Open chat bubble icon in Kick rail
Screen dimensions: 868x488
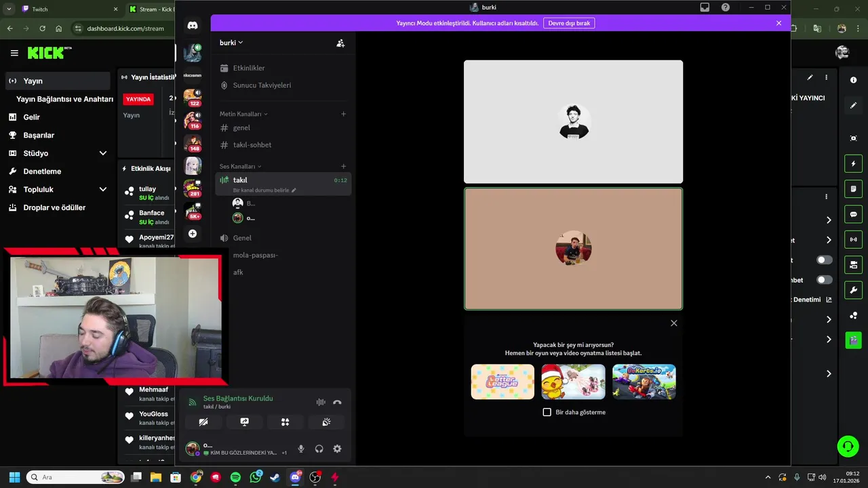tap(853, 214)
